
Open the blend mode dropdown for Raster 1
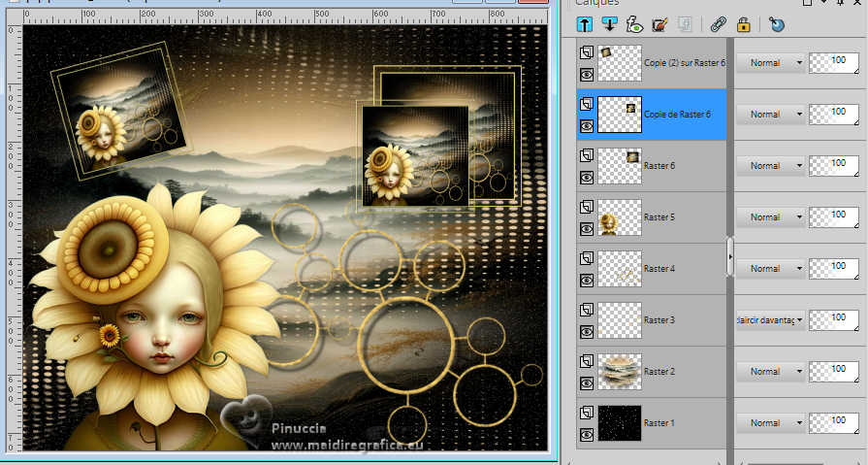click(x=771, y=423)
